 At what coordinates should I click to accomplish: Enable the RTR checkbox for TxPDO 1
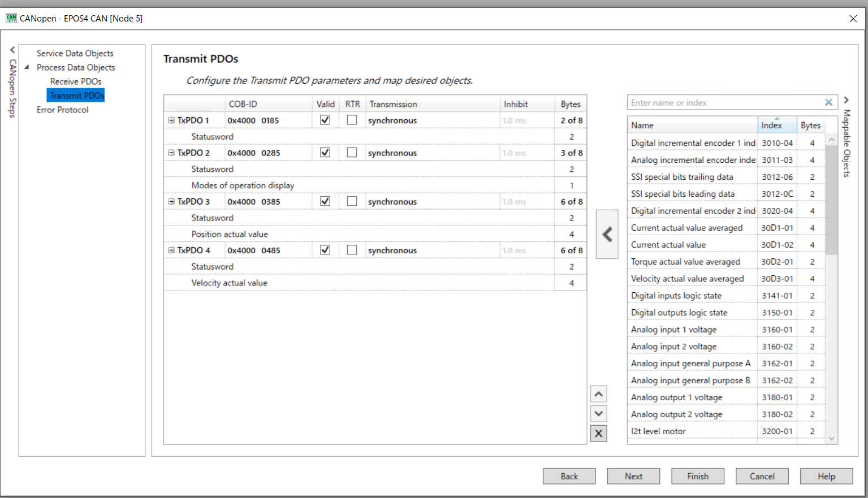[x=352, y=120]
